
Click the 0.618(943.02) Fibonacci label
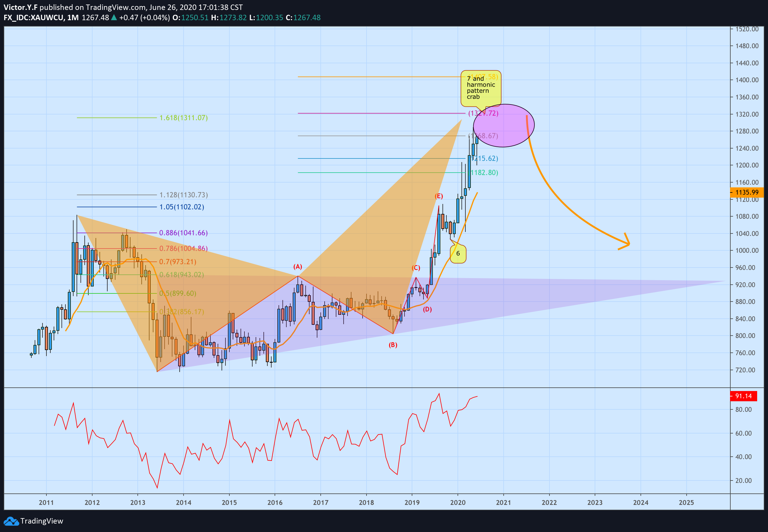click(182, 275)
